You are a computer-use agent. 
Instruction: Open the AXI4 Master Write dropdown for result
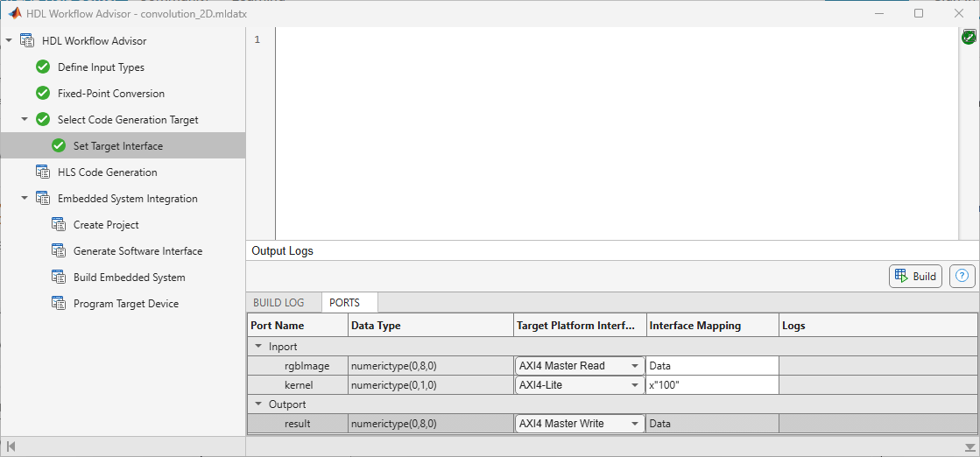click(x=635, y=424)
